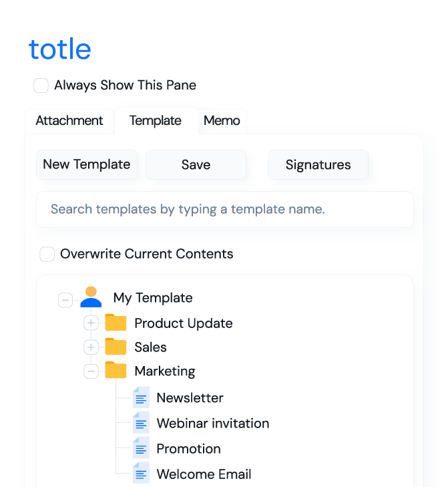
Task: Click the My Template user icon
Action: [x=91, y=297]
